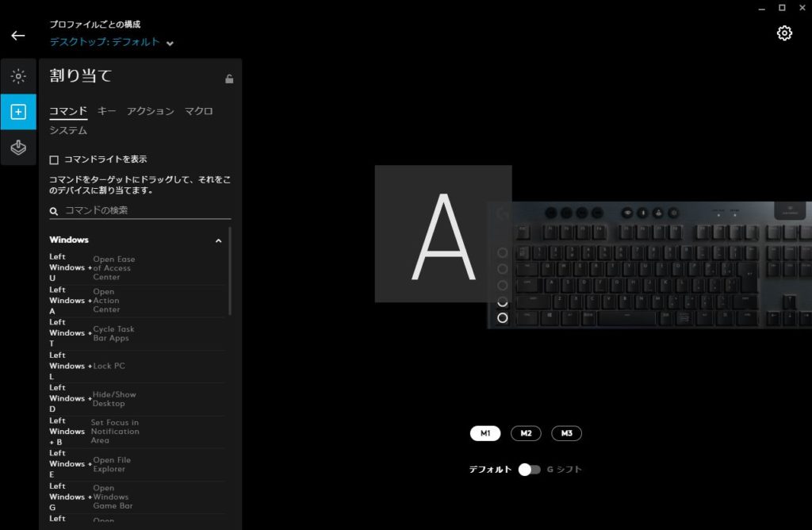Screen dimensions: 812x530
Task: Select the M1 mode button
Action: tap(485, 433)
